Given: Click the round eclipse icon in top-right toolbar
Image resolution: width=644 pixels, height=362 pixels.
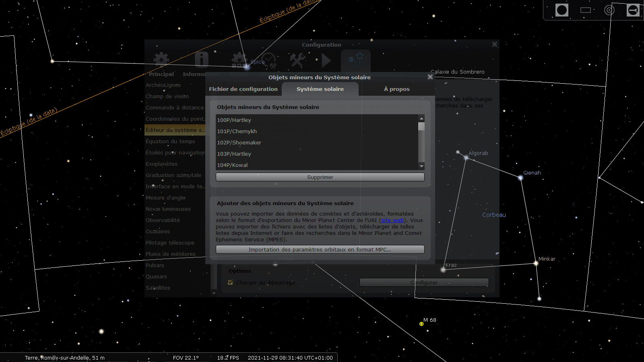Looking at the screenshot, I should click(x=562, y=10).
